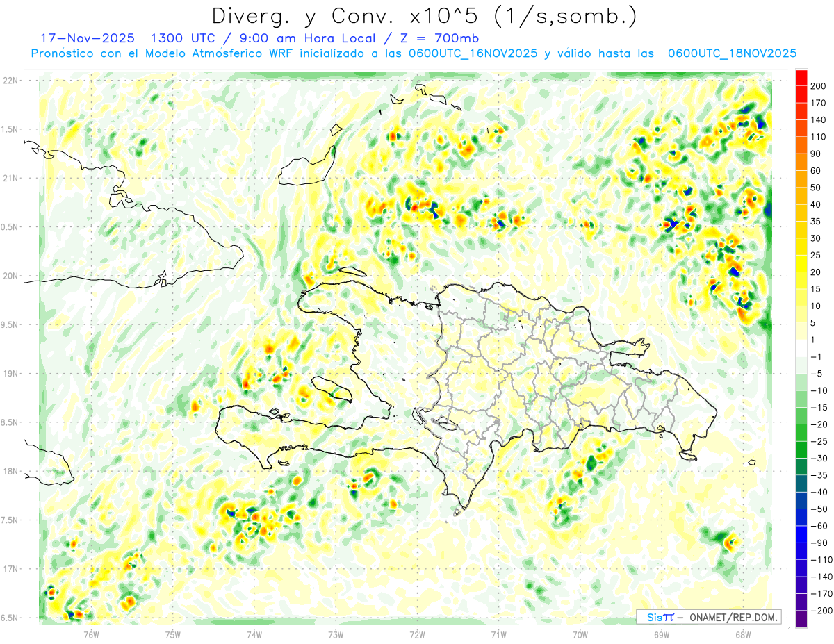Click the '18N' latitude label
834x644 pixels.
click(10, 471)
